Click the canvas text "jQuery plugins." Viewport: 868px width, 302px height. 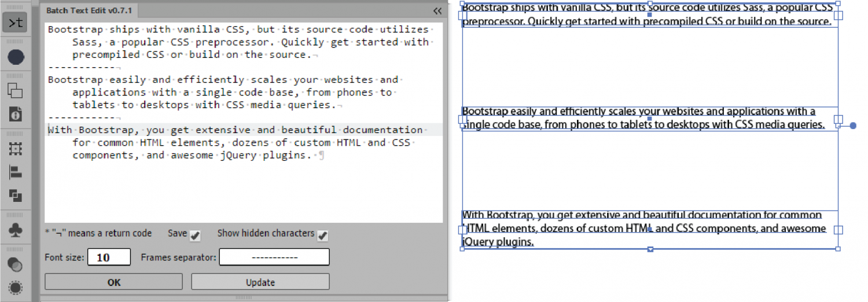[x=498, y=242]
